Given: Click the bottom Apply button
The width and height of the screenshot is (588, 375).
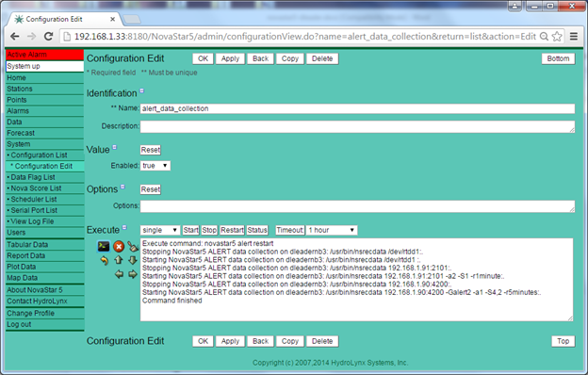Looking at the screenshot, I should [x=230, y=341].
